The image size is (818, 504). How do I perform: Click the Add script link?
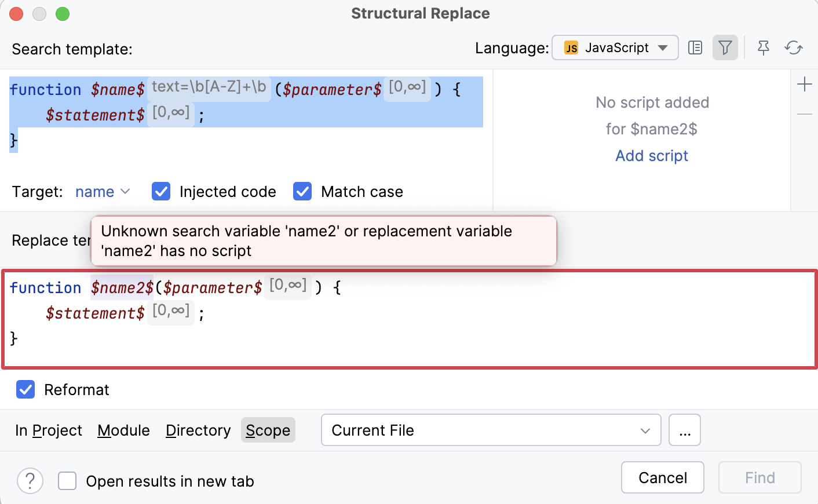coord(651,155)
